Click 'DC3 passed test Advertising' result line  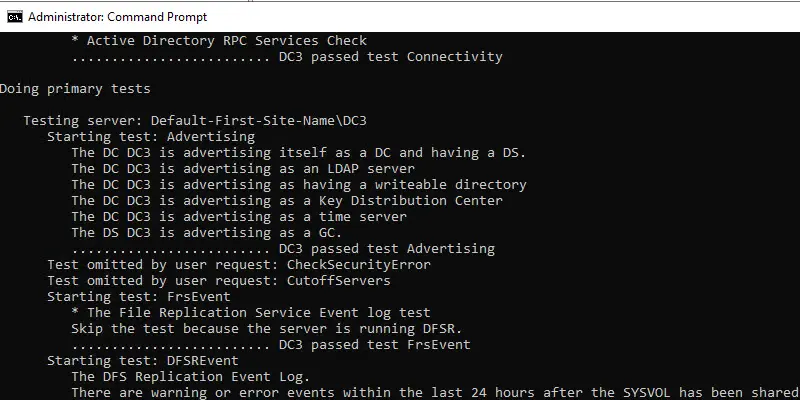[283, 248]
